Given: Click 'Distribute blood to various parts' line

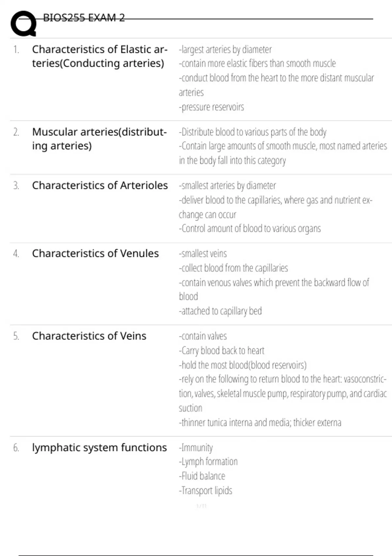Looking at the screenshot, I should [253, 132].
